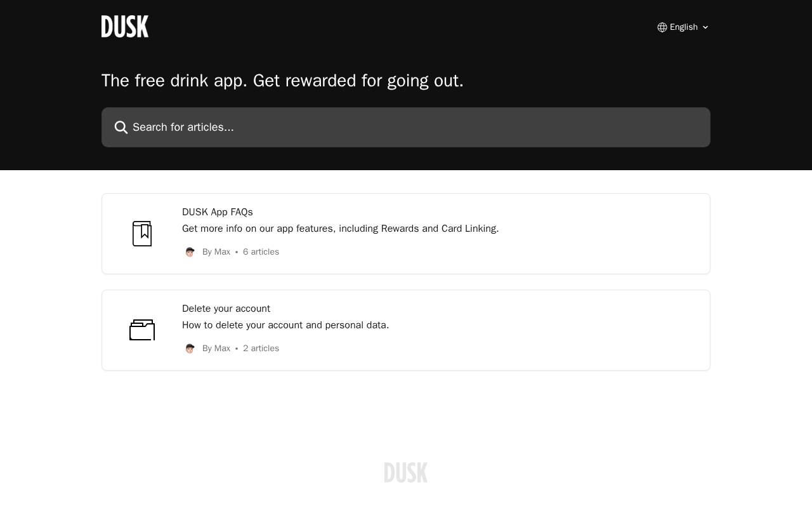This screenshot has width=812, height=508.
Task: Click the 2 articles count label
Action: (261, 349)
